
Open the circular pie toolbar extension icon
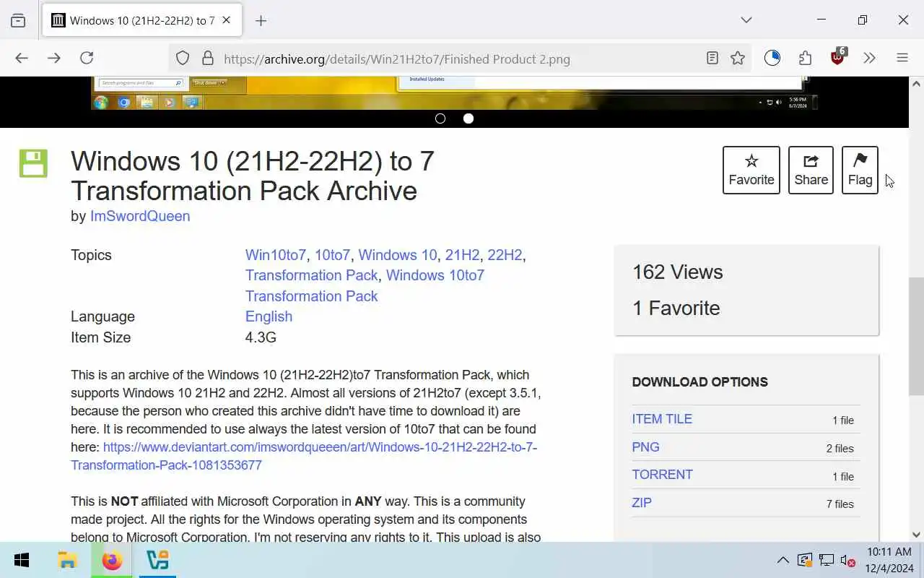coord(772,59)
